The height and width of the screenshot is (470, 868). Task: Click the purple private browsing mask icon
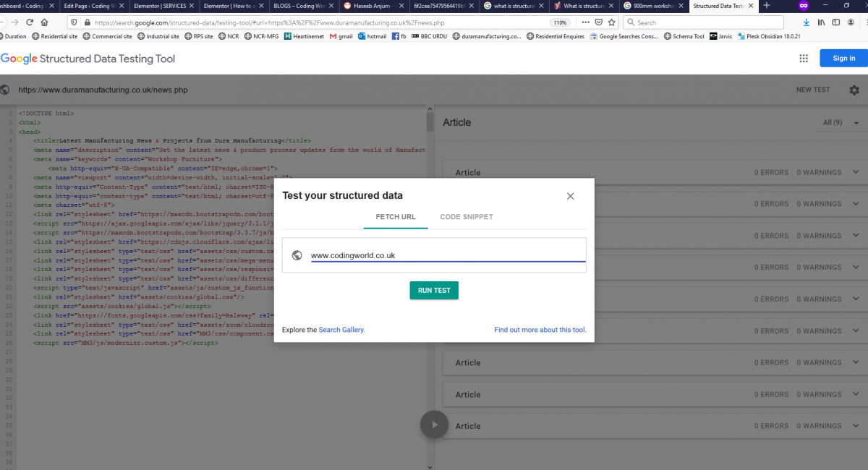click(804, 6)
